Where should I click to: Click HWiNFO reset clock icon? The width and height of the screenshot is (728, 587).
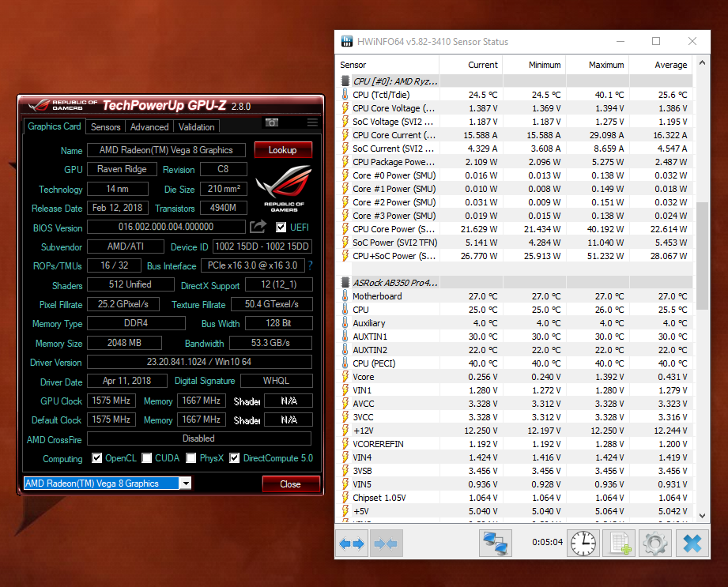coord(583,543)
